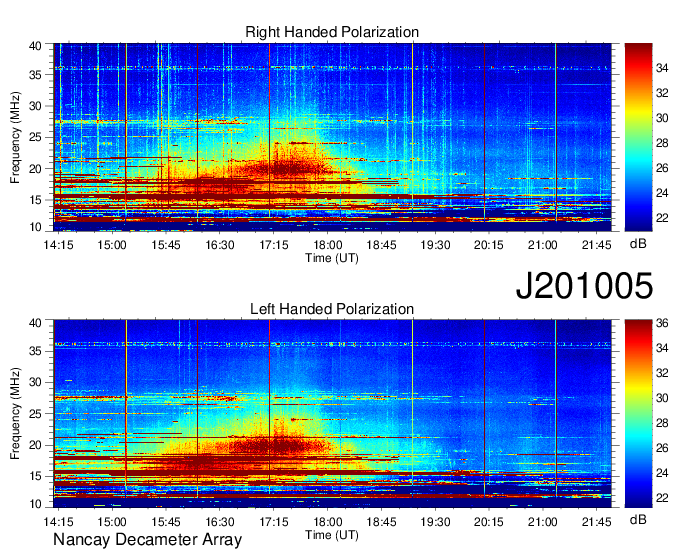Select the "J201005" observation label

click(584, 286)
